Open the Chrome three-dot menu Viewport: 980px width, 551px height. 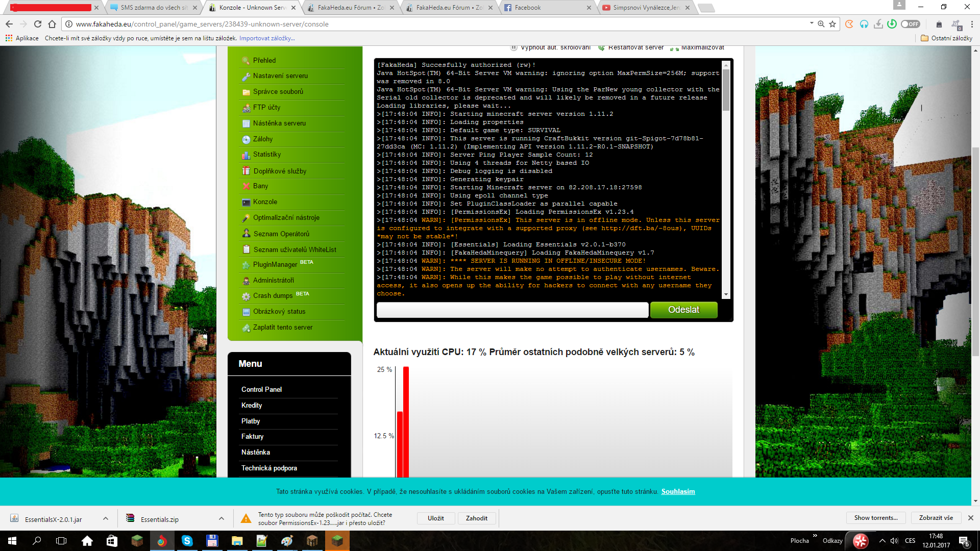[972, 24]
